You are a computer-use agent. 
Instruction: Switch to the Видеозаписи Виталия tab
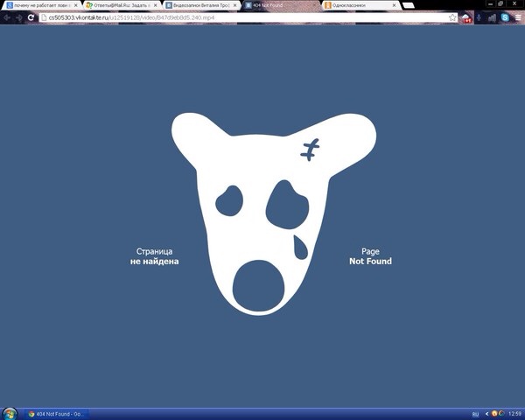pos(200,5)
